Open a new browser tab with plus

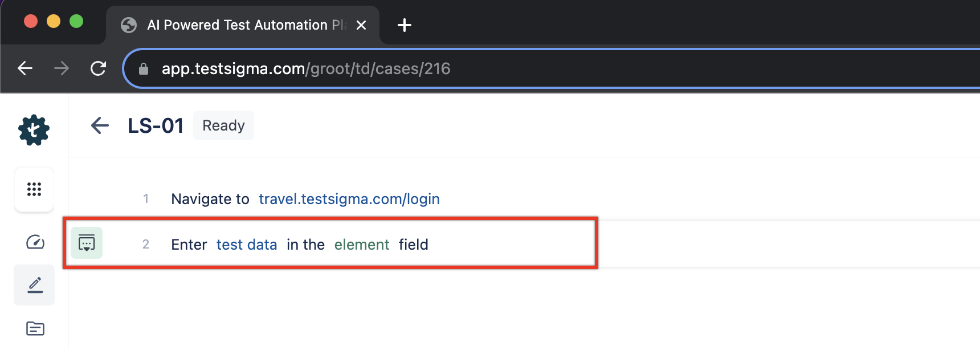coord(404,25)
